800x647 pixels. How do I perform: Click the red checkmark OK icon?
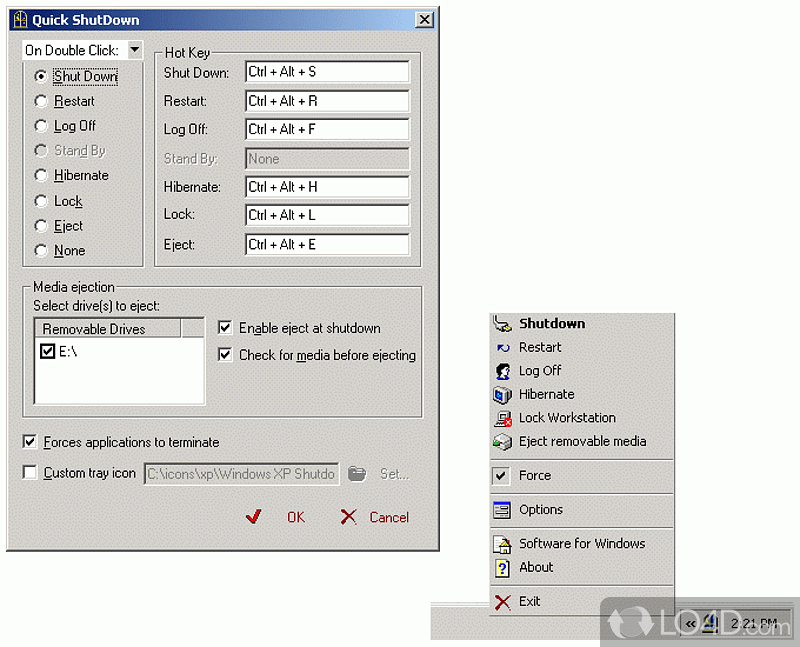point(254,517)
